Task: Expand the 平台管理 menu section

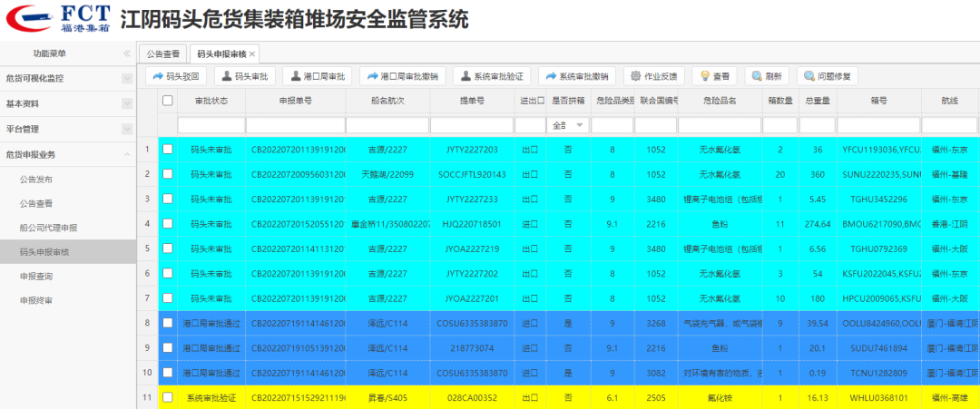Action: coord(67,130)
